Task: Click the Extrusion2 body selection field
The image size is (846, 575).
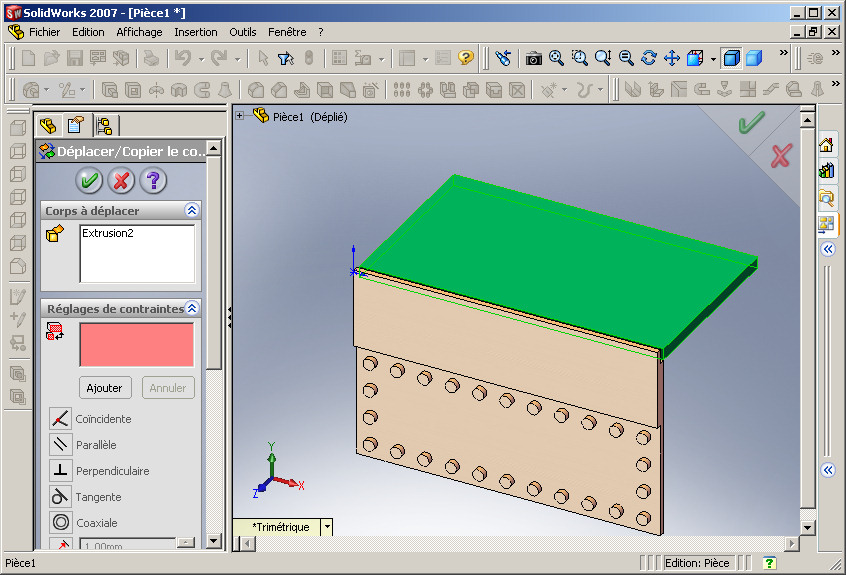Action: 137,254
